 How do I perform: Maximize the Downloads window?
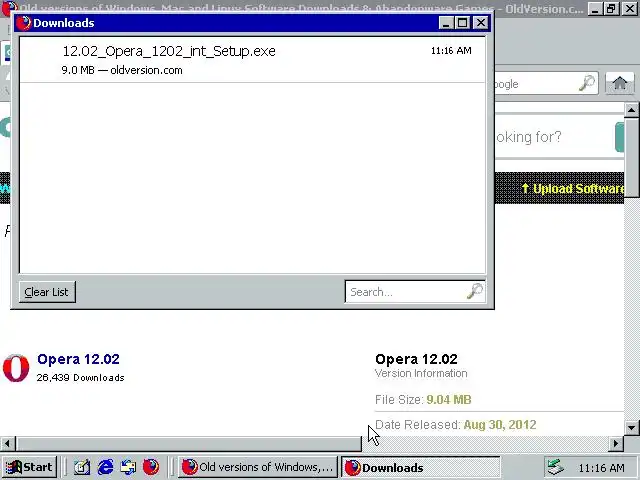463,23
